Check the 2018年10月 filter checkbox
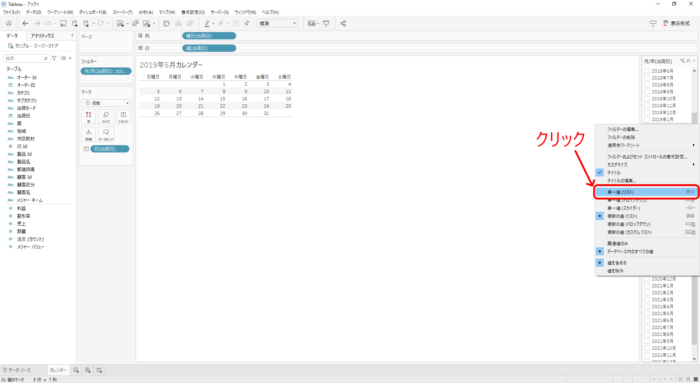The image size is (700, 383). coord(647,99)
